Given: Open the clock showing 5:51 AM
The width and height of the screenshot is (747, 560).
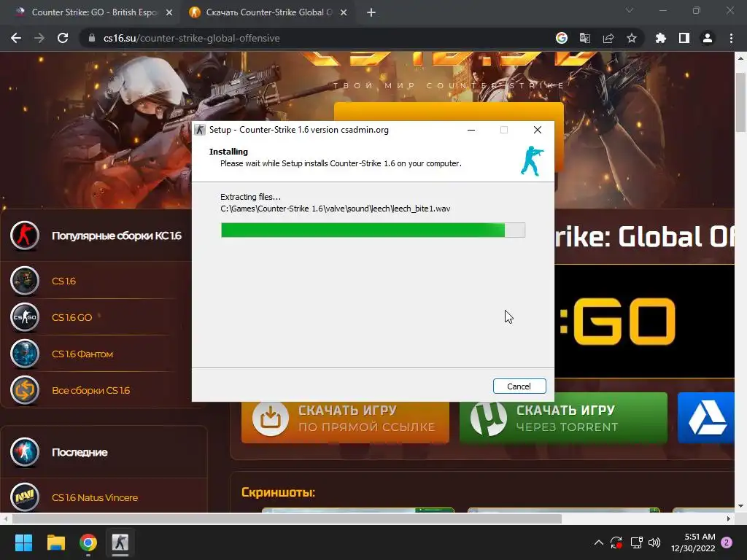Looking at the screenshot, I should tap(693, 542).
